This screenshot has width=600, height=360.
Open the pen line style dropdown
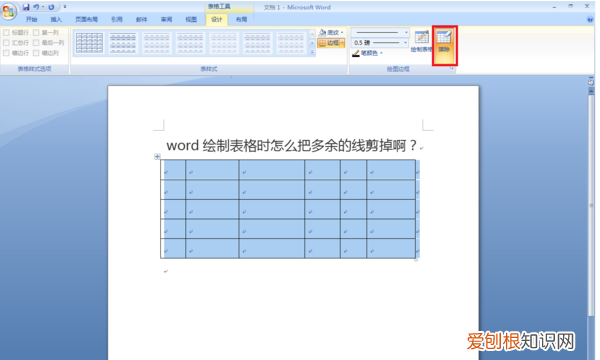coord(406,33)
